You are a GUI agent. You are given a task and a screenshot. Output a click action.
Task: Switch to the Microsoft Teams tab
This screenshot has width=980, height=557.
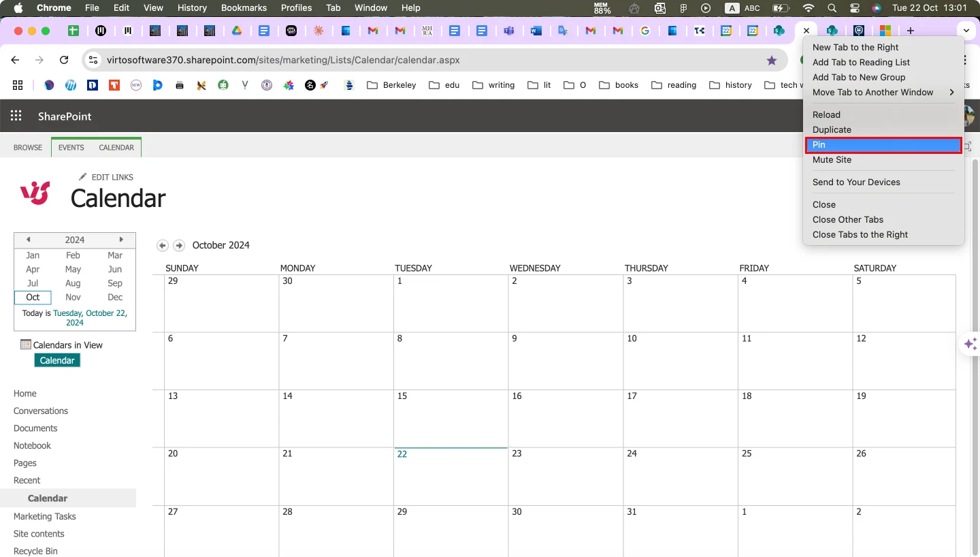[x=509, y=31]
